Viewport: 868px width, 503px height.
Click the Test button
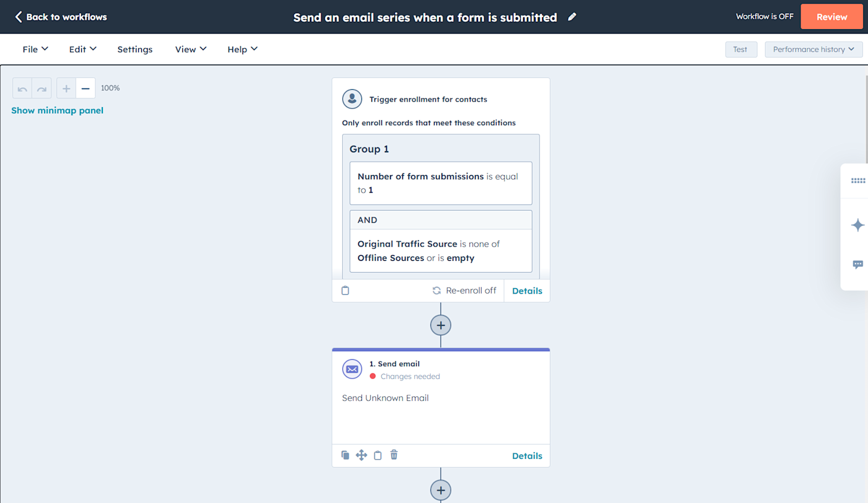point(741,50)
